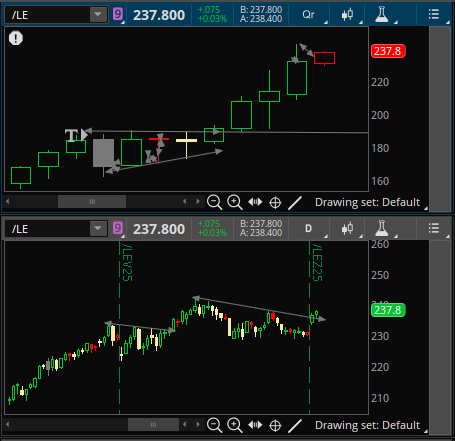Open Drawing set: Default menu, lower chart
Image resolution: width=455 pixels, height=441 pixels.
coord(367,425)
